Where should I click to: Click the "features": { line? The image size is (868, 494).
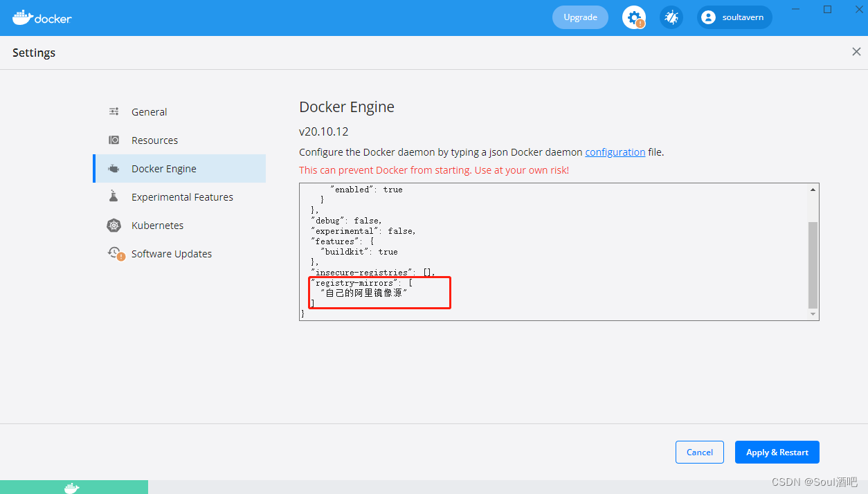[x=344, y=241]
